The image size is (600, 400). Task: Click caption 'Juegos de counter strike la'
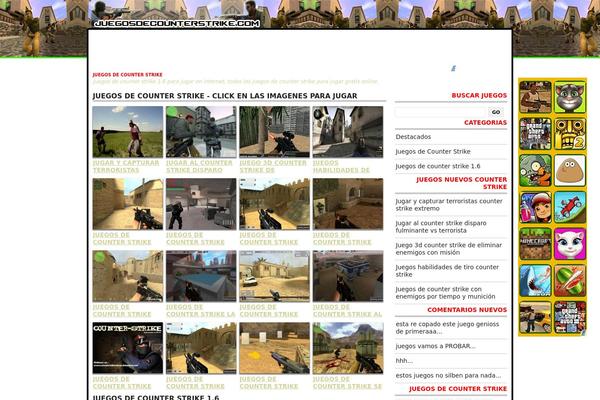pos(201,310)
